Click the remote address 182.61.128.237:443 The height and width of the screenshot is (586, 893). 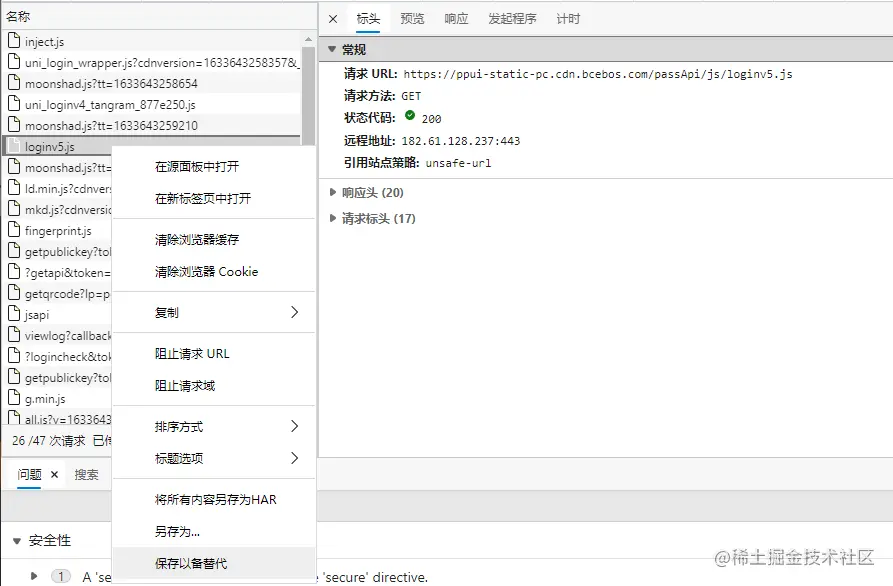coord(461,141)
